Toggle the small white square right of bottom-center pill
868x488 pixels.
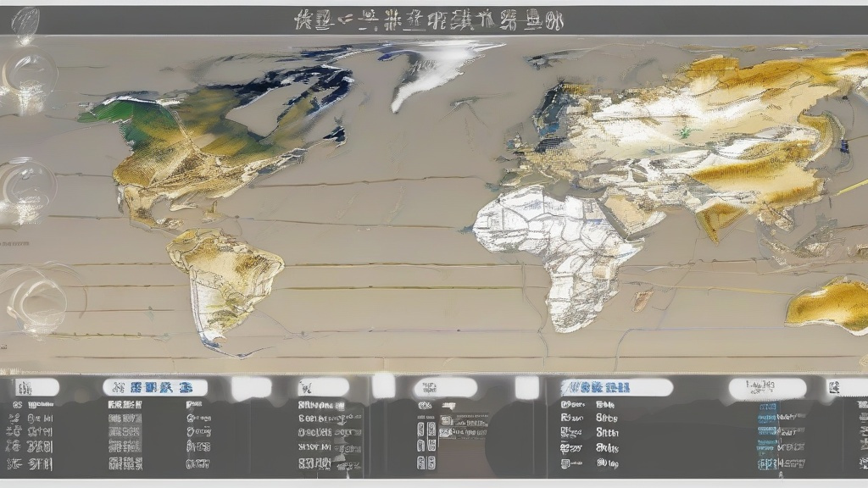click(527, 388)
